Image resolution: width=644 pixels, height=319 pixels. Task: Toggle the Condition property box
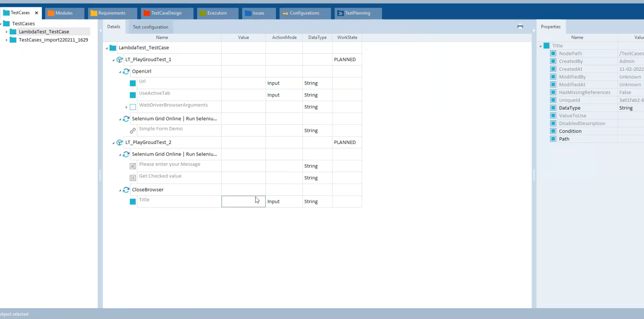553,131
